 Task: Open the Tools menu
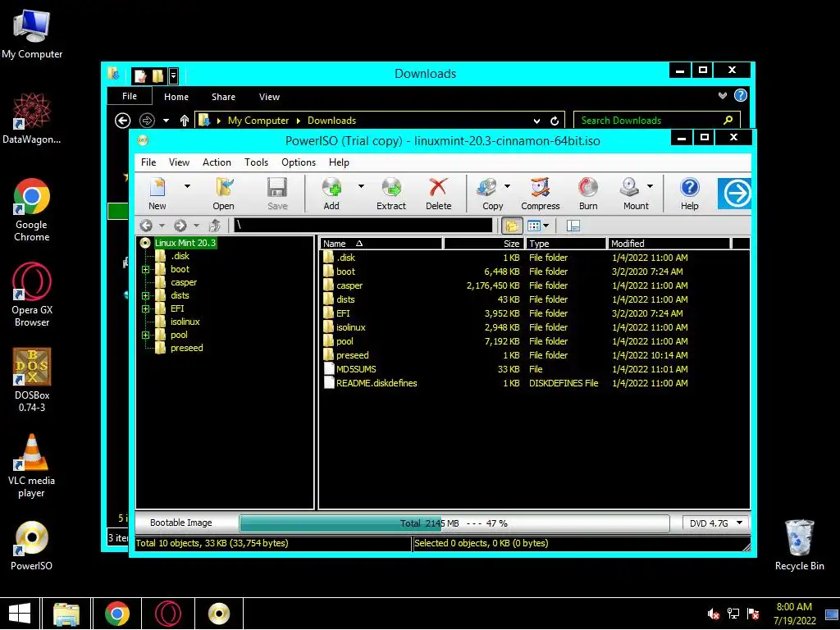point(256,162)
